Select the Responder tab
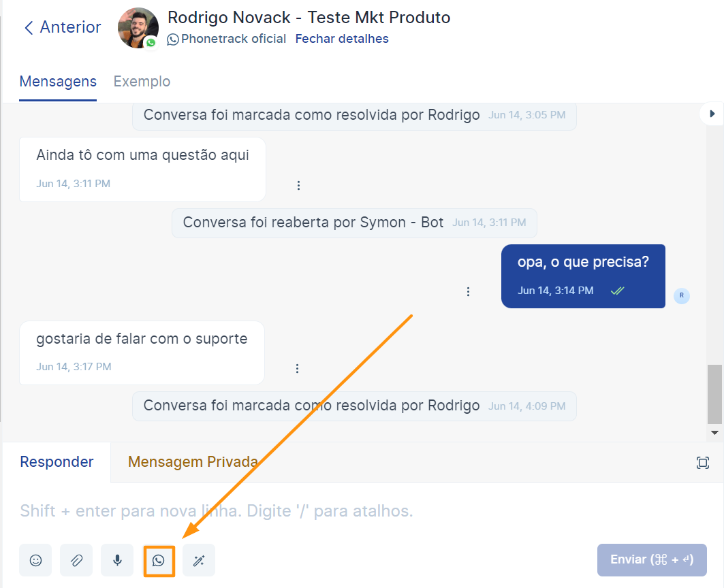 tap(57, 462)
